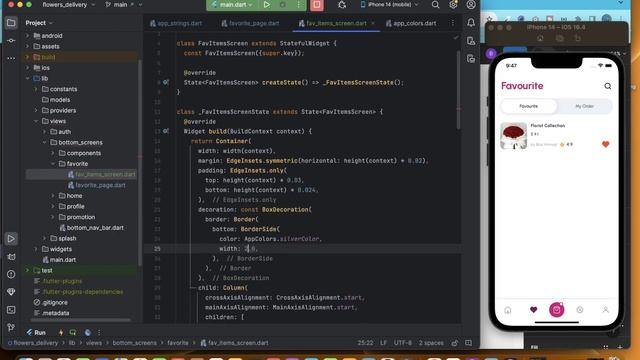This screenshot has width=640, height=360.
Task: Expand the home folder
Action: tap(53, 196)
